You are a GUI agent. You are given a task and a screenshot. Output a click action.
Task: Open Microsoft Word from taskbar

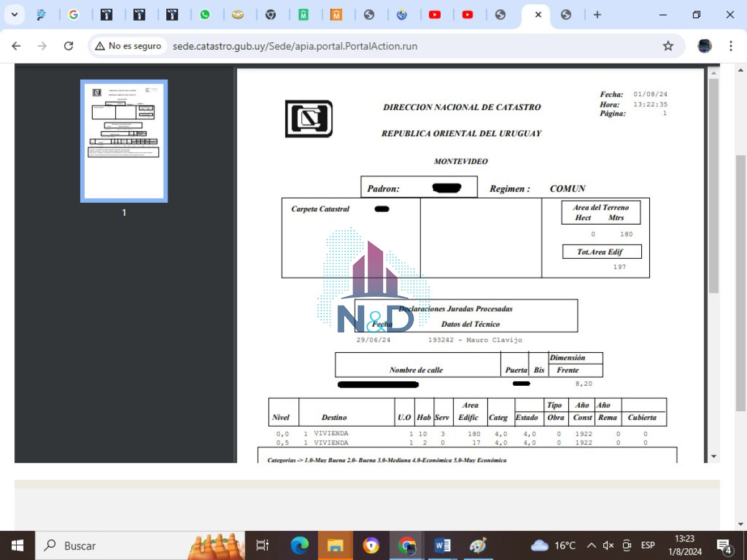(443, 546)
